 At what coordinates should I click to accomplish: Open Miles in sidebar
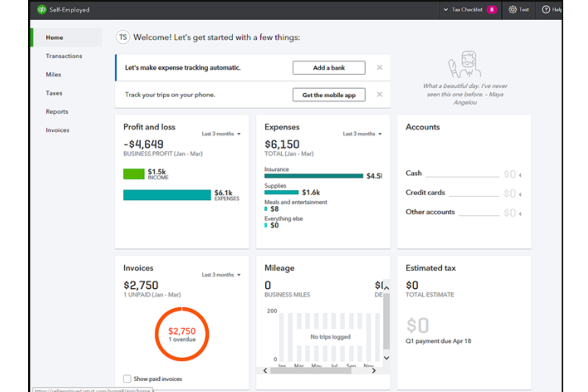53,75
